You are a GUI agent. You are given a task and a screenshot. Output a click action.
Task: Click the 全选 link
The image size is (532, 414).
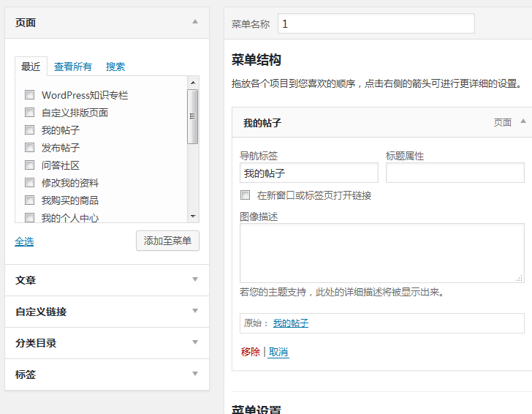pyautogui.click(x=24, y=241)
